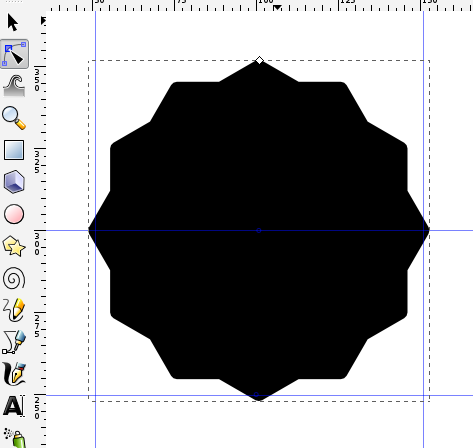Click the star's center handle on guide
Viewport: 473px width, 448px height.
pyautogui.click(x=259, y=230)
